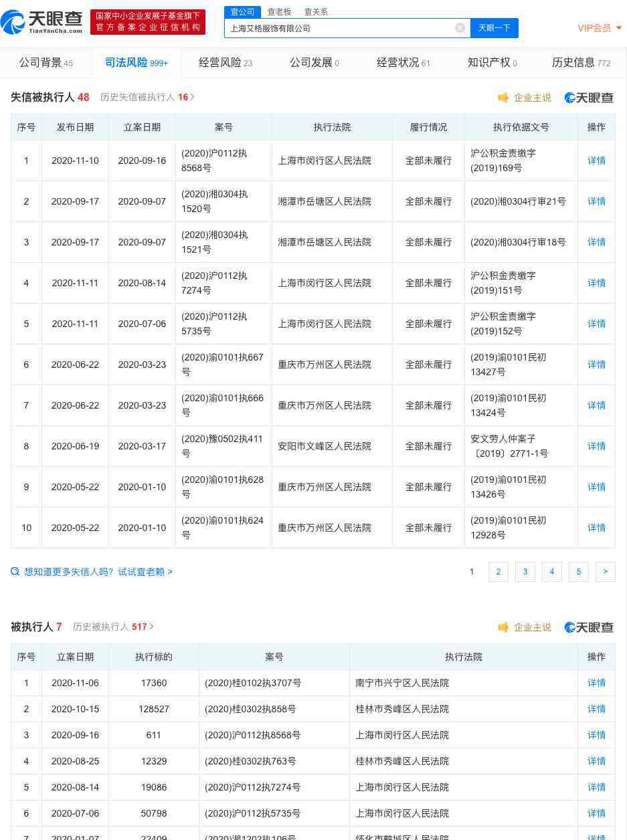The image size is (627, 840).
Task: Click the 天眼查 logo in 被执行人 header
Action: click(x=589, y=627)
